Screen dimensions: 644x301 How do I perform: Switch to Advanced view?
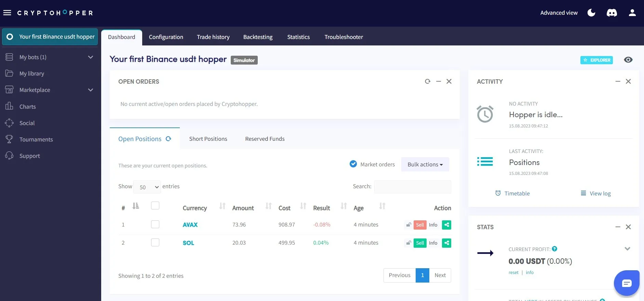point(559,13)
